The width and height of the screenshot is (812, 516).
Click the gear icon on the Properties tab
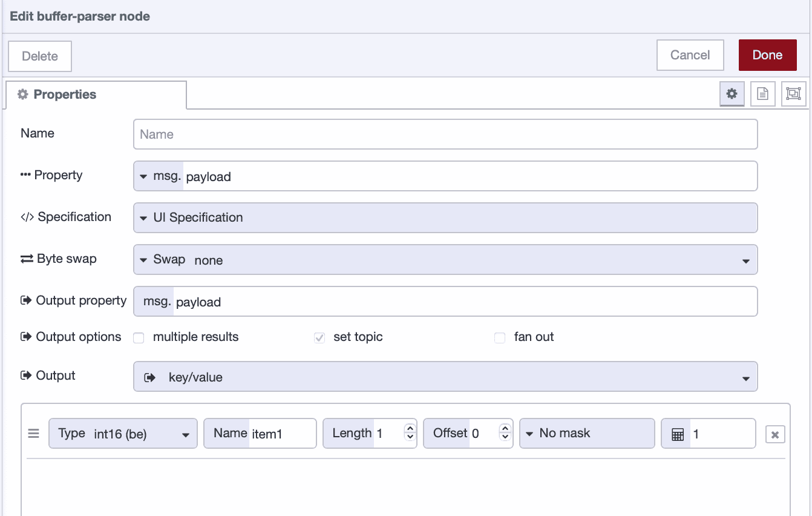(22, 94)
